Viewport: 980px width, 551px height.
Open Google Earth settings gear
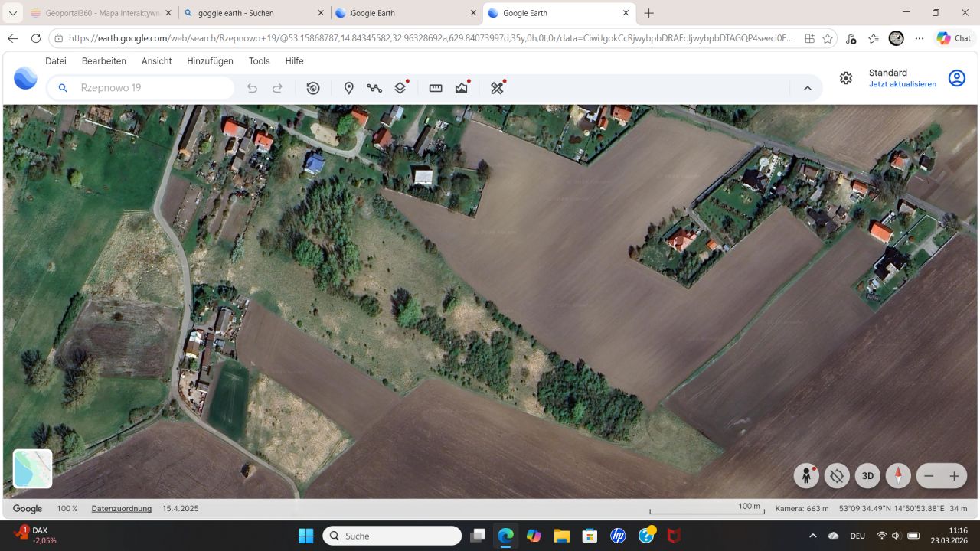click(x=845, y=77)
